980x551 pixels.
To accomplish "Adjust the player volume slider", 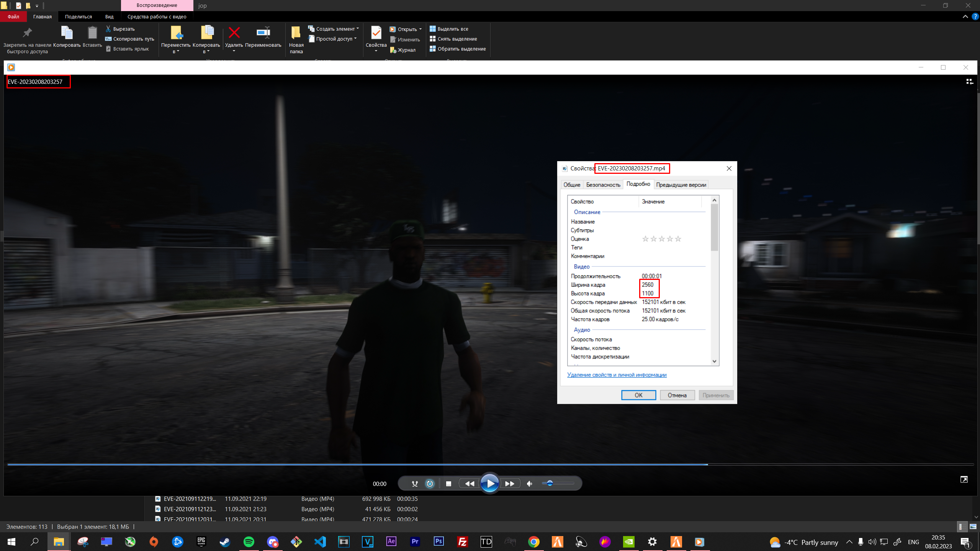I will coord(558,483).
